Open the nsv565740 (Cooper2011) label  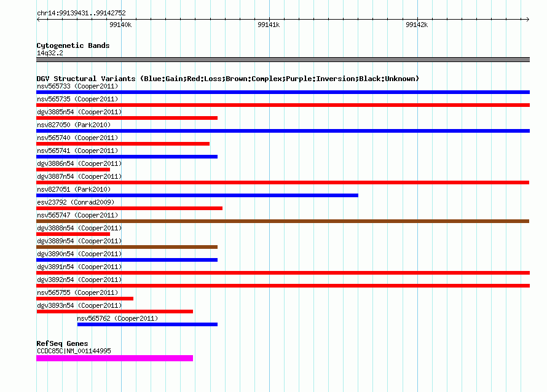pos(77,138)
